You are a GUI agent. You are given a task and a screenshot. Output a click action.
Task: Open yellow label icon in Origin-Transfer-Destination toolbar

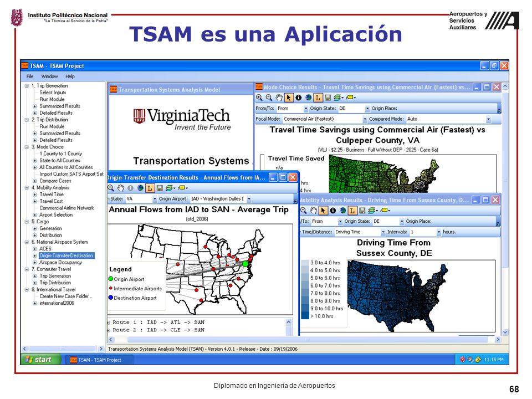click(x=182, y=188)
